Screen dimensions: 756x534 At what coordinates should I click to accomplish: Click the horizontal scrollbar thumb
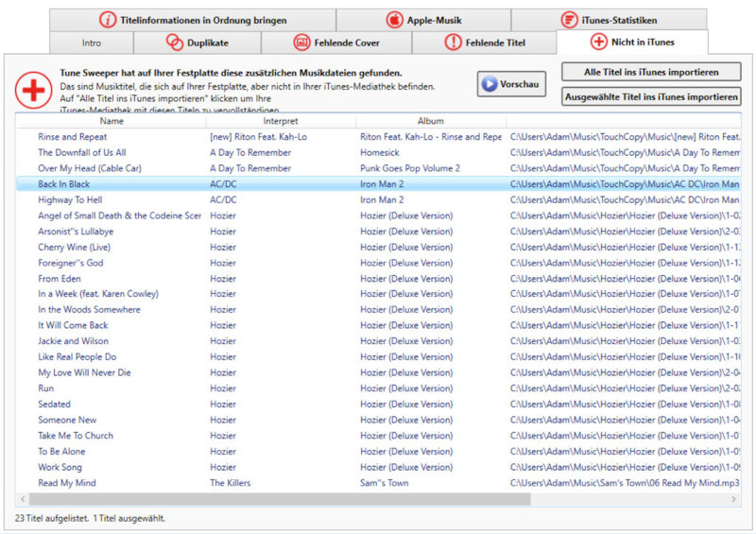coord(280,499)
